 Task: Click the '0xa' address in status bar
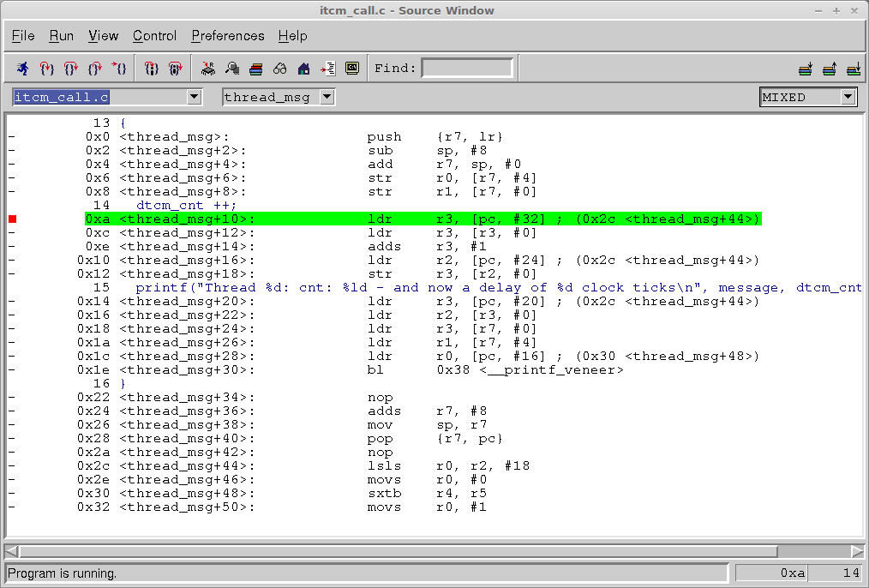pyautogui.click(x=793, y=573)
